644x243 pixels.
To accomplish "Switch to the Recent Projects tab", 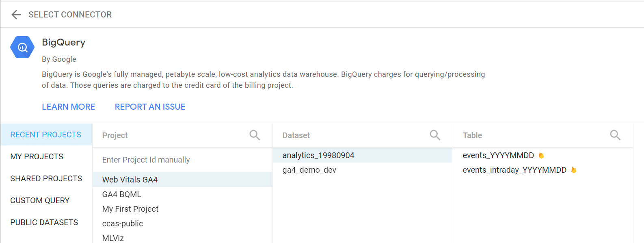I will coord(46,135).
